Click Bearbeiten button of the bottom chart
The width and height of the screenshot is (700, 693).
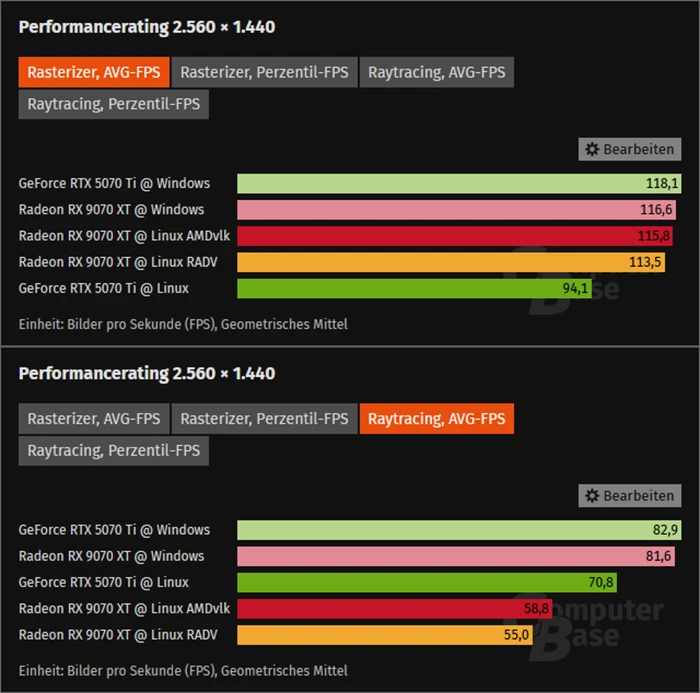(x=630, y=496)
